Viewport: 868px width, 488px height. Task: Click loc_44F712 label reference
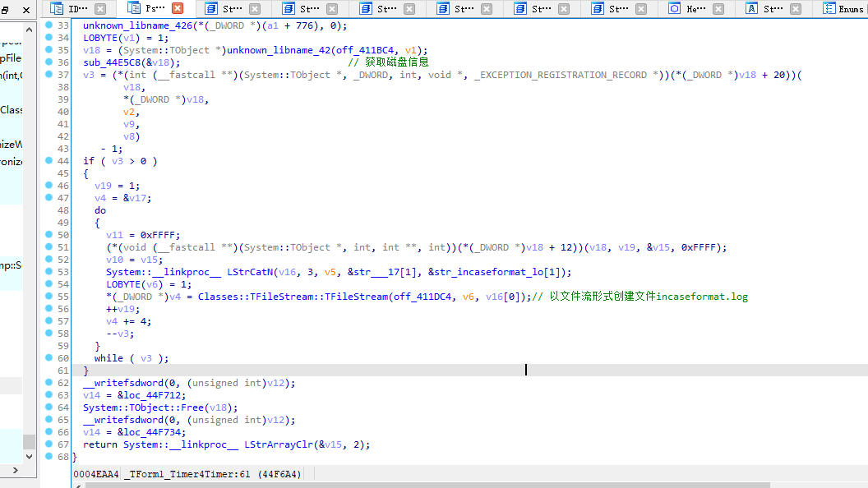coord(151,395)
